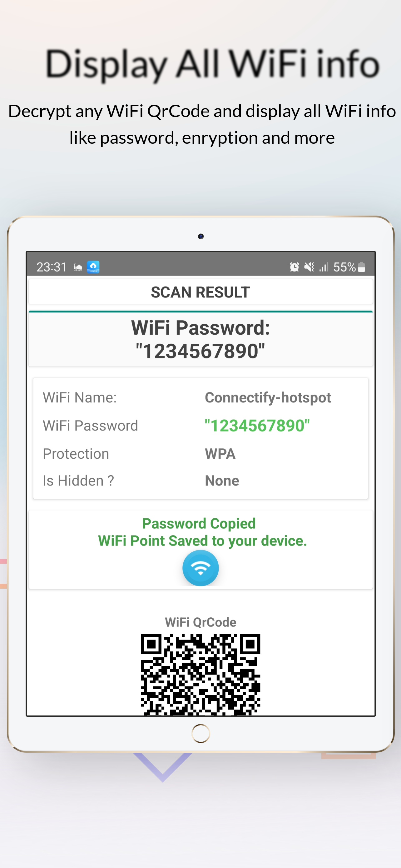This screenshot has height=868, width=401.
Task: Tap the WiFi QrCode label
Action: point(200,622)
